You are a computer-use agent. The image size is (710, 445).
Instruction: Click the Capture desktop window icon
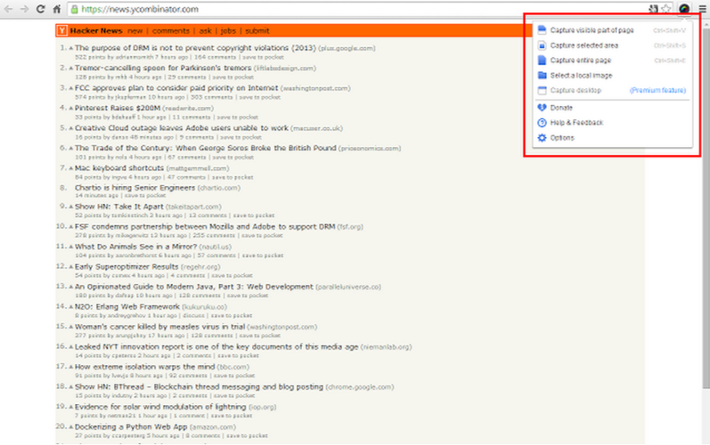pyautogui.click(x=542, y=90)
